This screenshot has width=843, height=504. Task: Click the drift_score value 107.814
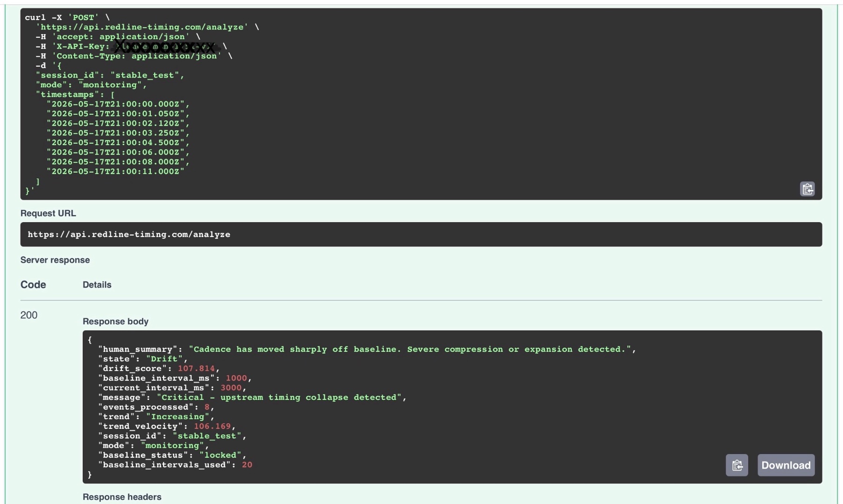point(196,368)
